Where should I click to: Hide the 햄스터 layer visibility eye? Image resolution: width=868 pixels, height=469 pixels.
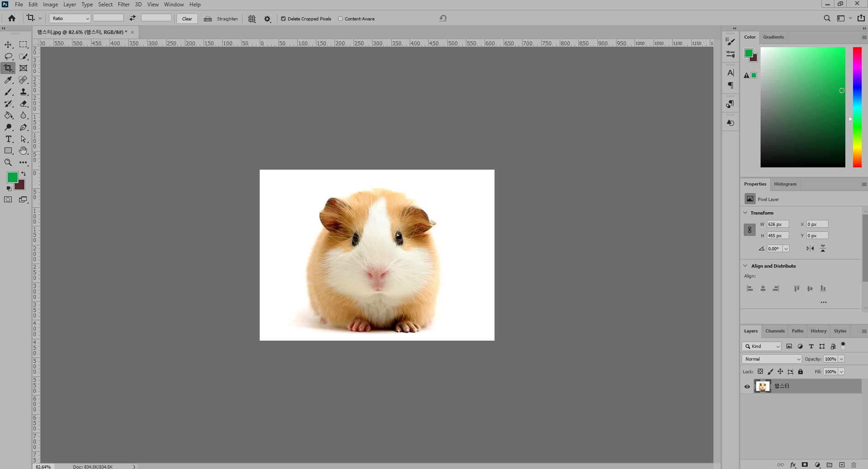pyautogui.click(x=747, y=386)
